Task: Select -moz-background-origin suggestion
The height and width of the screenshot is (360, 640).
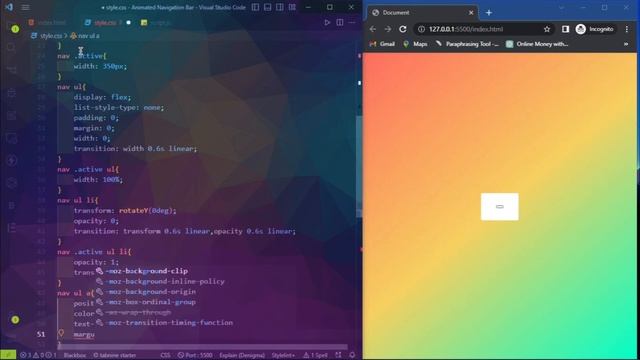Action: (151, 291)
